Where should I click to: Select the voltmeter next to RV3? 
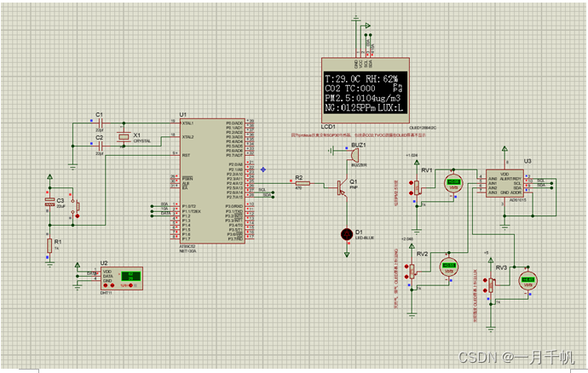(x=528, y=281)
